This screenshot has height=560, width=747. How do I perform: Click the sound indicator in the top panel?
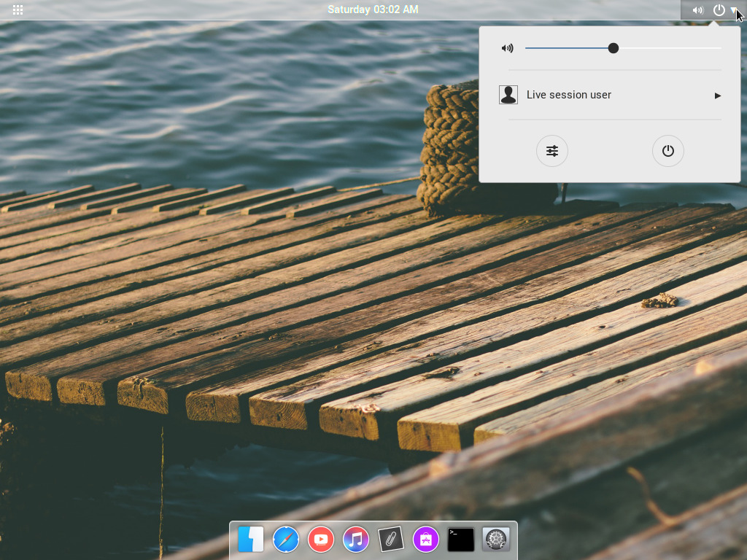tap(698, 9)
